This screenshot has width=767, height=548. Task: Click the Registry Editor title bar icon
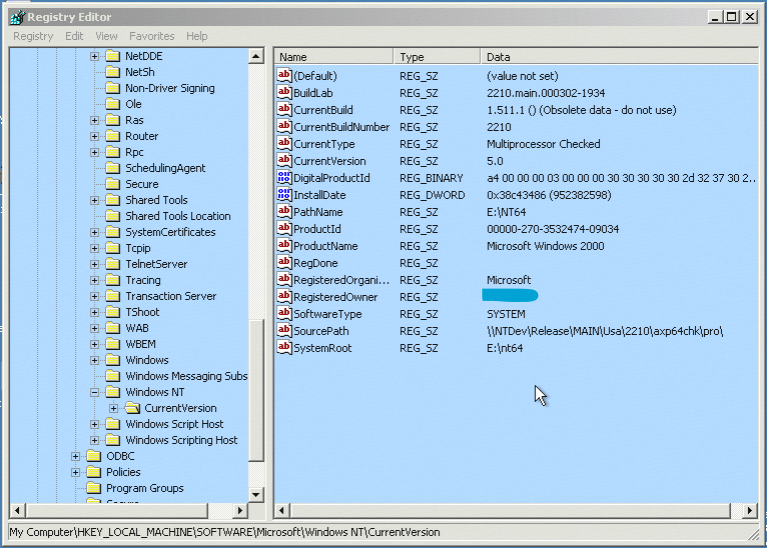coord(16,16)
